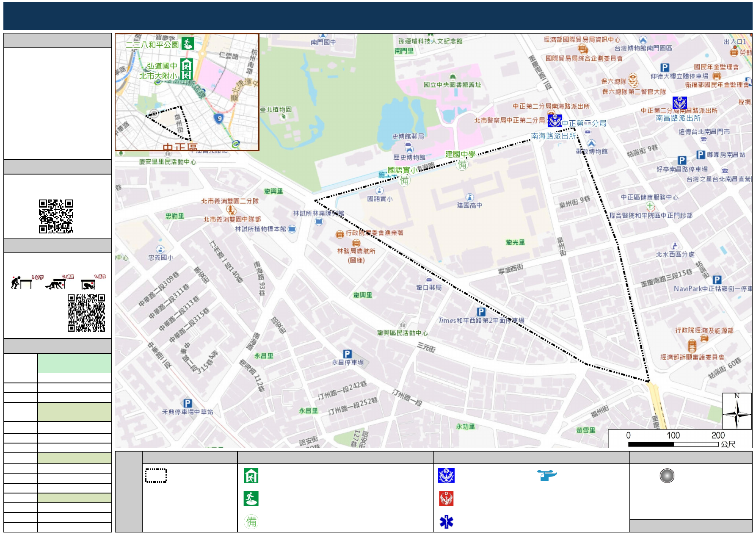The image size is (756, 535).
Task: Click the 備 marker beside 國語實小
Action: tap(405, 180)
